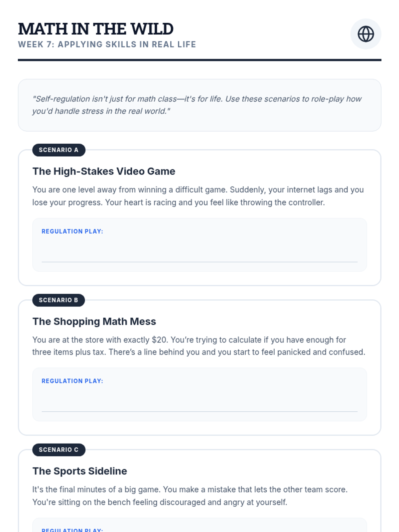Click the self-regulation quote box

(x=199, y=105)
